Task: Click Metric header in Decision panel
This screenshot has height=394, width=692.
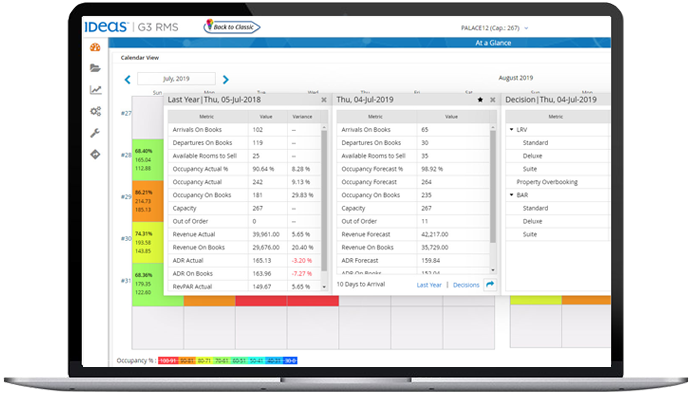Action: (556, 116)
